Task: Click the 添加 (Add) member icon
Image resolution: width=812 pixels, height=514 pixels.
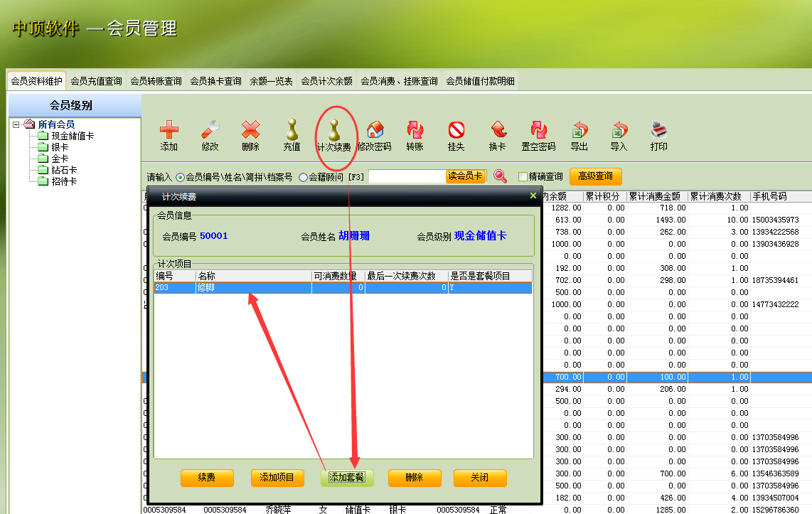Action: point(169,135)
